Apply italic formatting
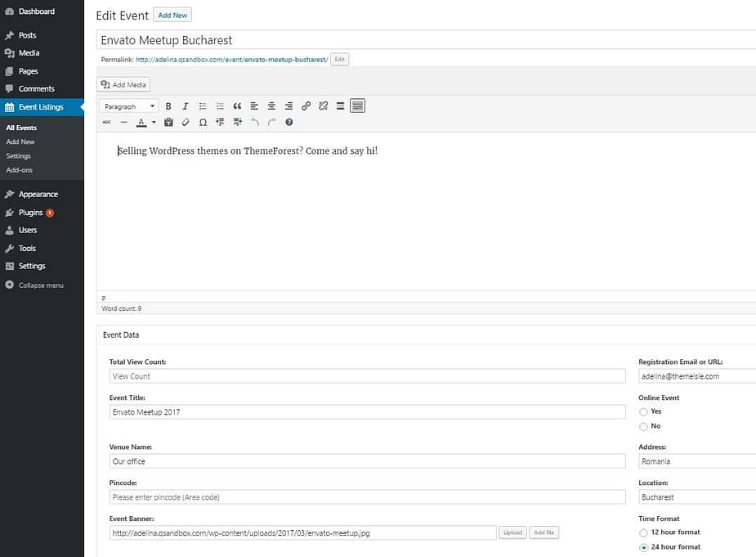Screen dimensions: 756x557 186,106
